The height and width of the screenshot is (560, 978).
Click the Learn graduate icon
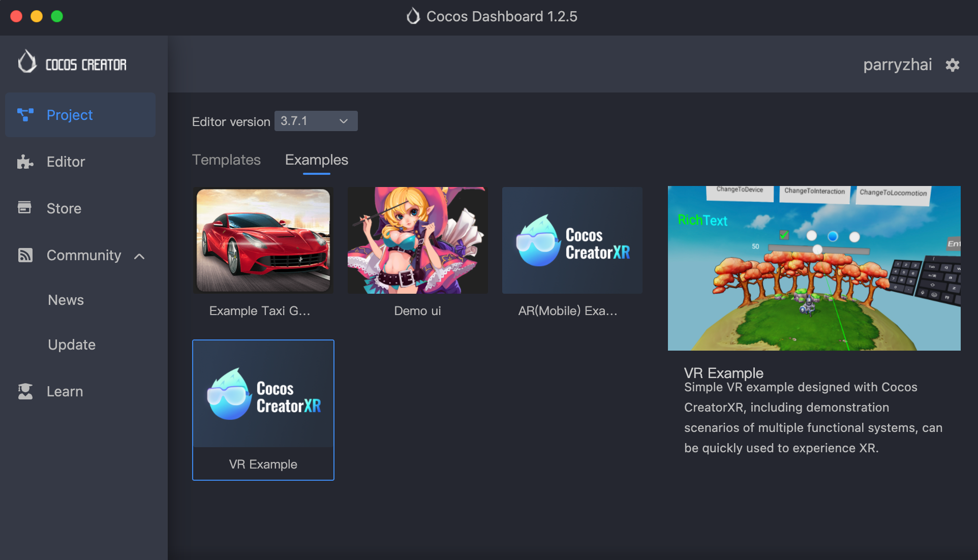[x=25, y=391]
